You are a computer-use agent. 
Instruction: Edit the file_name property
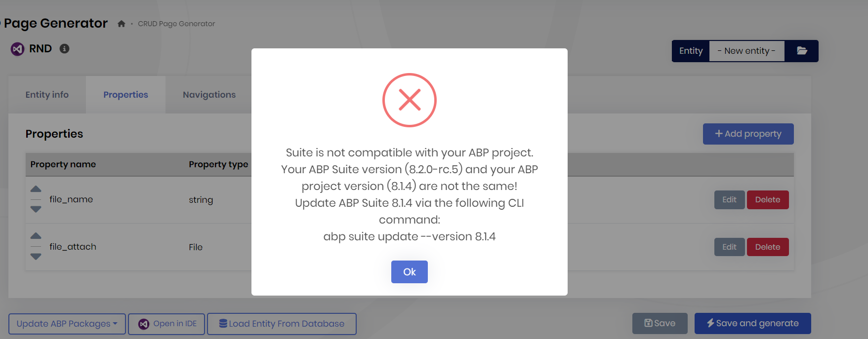[x=729, y=200]
